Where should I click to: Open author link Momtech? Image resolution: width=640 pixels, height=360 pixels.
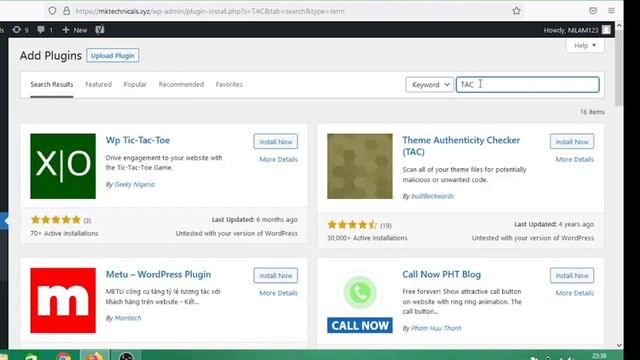[128, 318]
